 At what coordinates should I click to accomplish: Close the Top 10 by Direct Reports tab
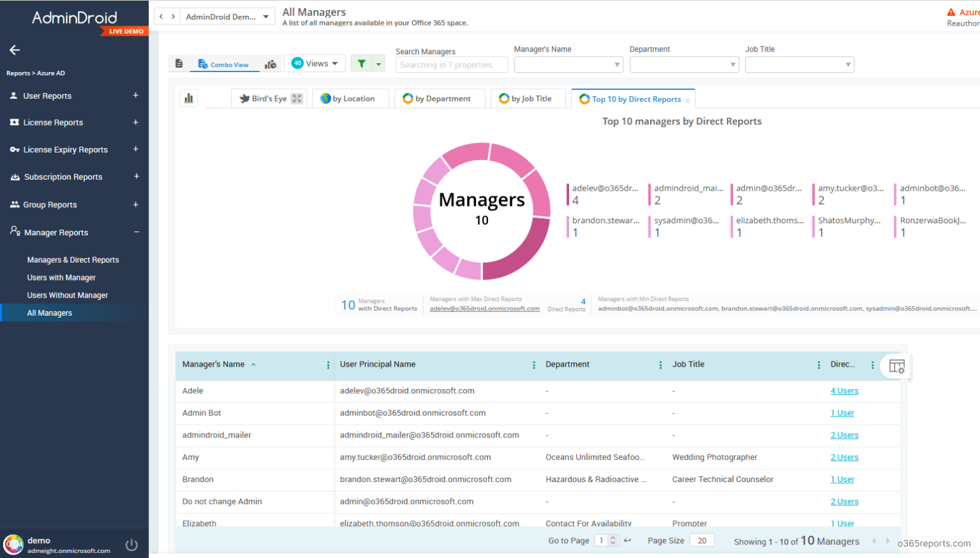pyautogui.click(x=688, y=101)
